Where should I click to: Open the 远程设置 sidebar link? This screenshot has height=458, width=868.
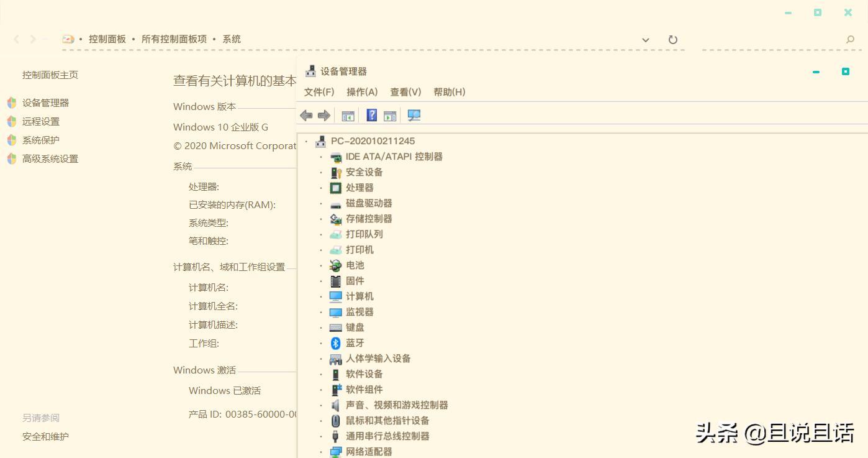[41, 122]
